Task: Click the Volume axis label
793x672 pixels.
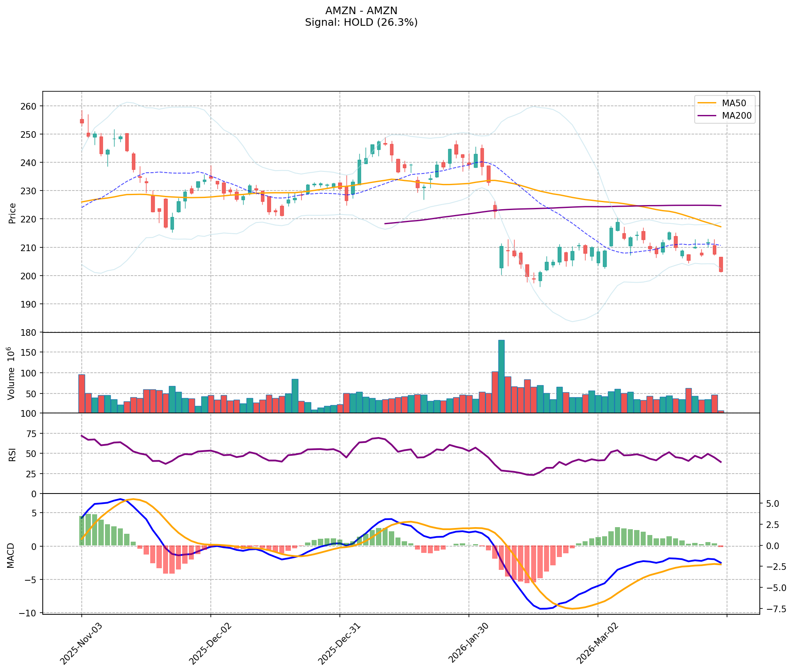Action: coord(12,374)
